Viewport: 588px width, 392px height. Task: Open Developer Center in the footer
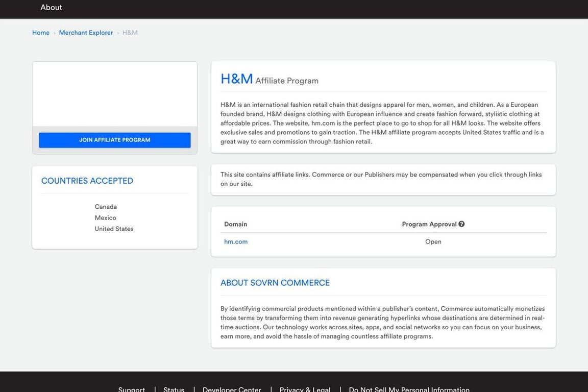click(x=232, y=389)
